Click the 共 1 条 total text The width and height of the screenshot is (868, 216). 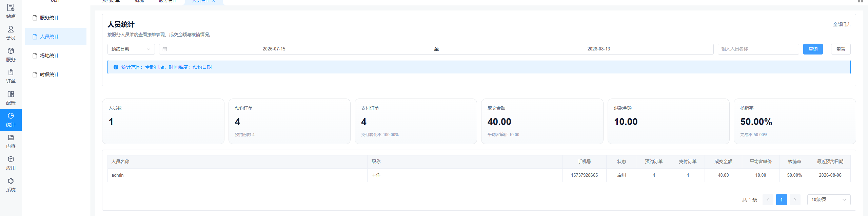pyautogui.click(x=749, y=200)
